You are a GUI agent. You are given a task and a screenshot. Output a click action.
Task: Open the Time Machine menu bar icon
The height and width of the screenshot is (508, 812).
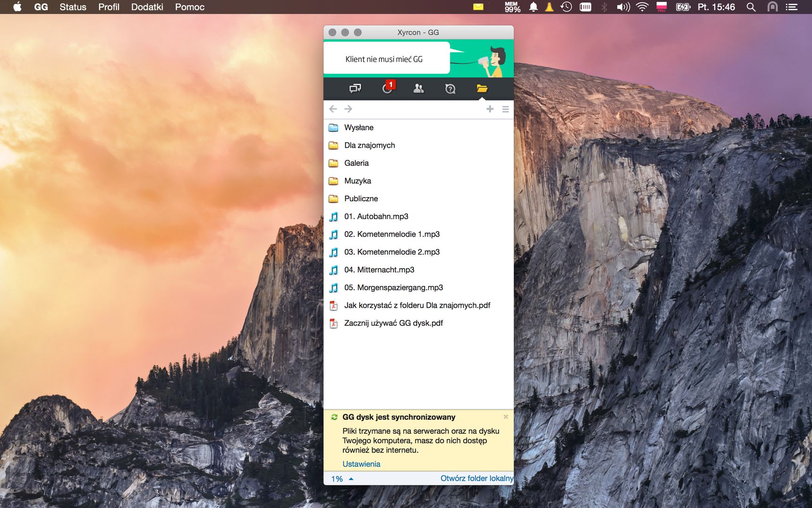(566, 7)
